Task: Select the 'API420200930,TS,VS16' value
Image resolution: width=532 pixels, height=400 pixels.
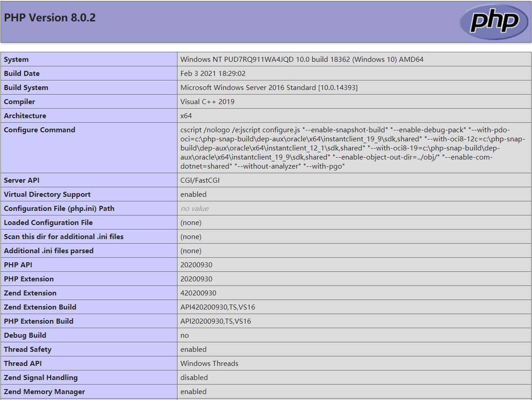Action: click(218, 307)
